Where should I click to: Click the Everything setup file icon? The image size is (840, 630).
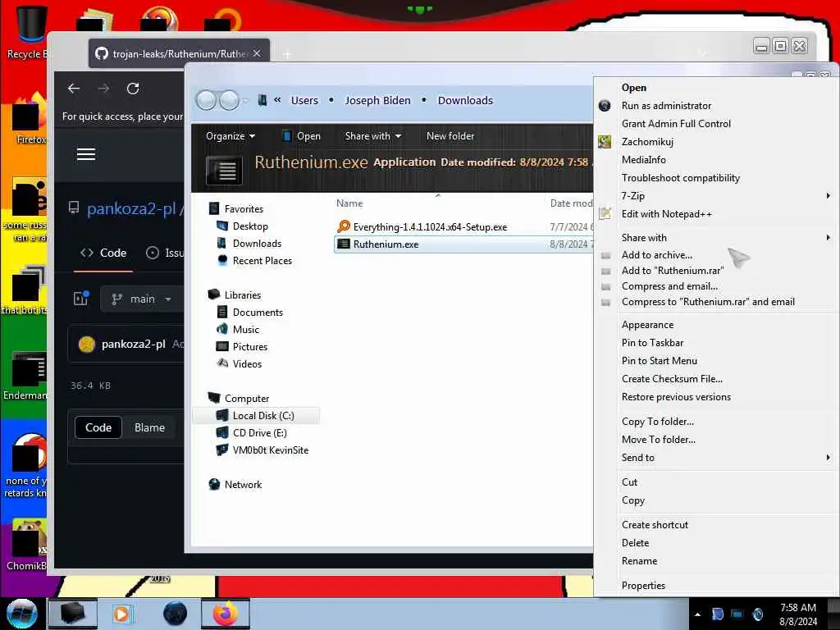pos(344,226)
